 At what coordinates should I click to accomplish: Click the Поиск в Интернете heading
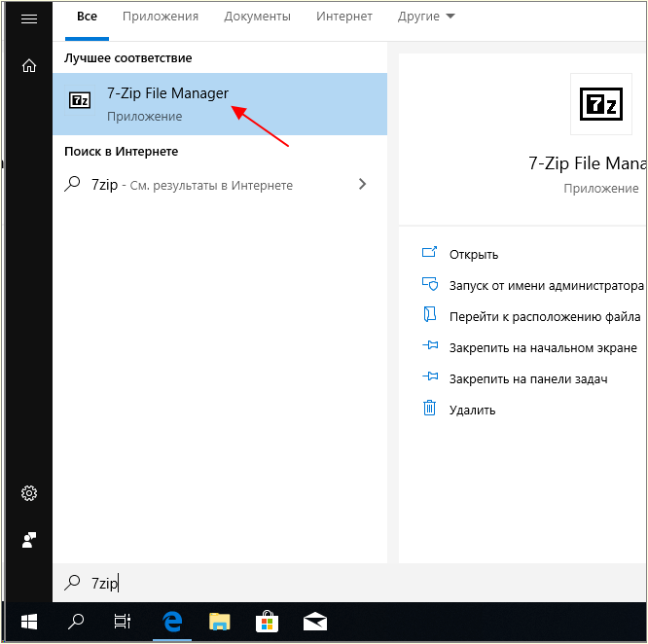(x=121, y=152)
